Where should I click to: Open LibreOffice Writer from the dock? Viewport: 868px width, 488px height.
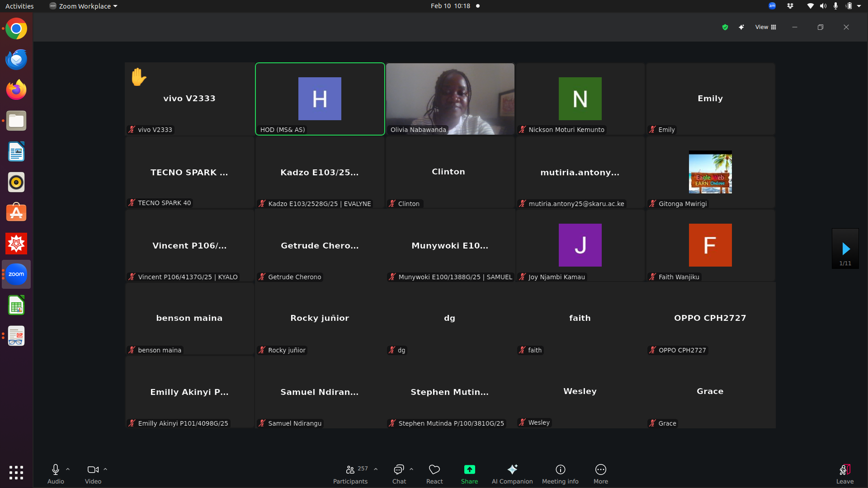click(16, 151)
